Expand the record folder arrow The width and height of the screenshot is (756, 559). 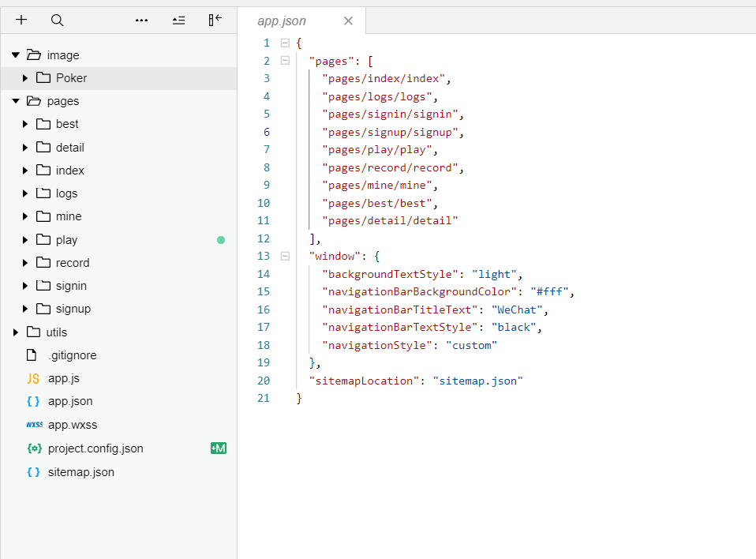[25, 263]
